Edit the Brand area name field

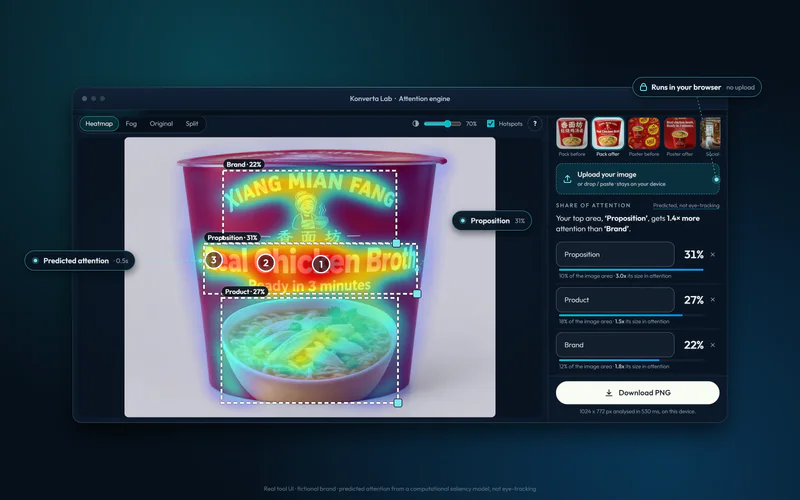[615, 345]
